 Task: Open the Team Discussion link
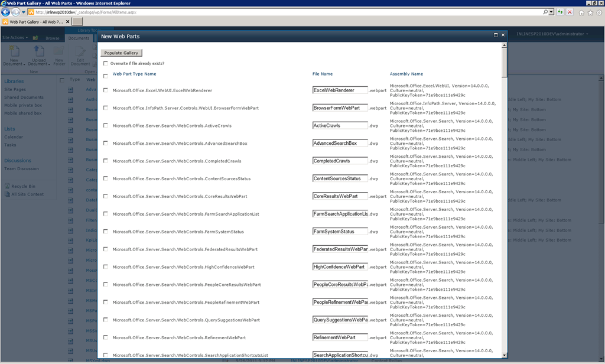pos(22,168)
